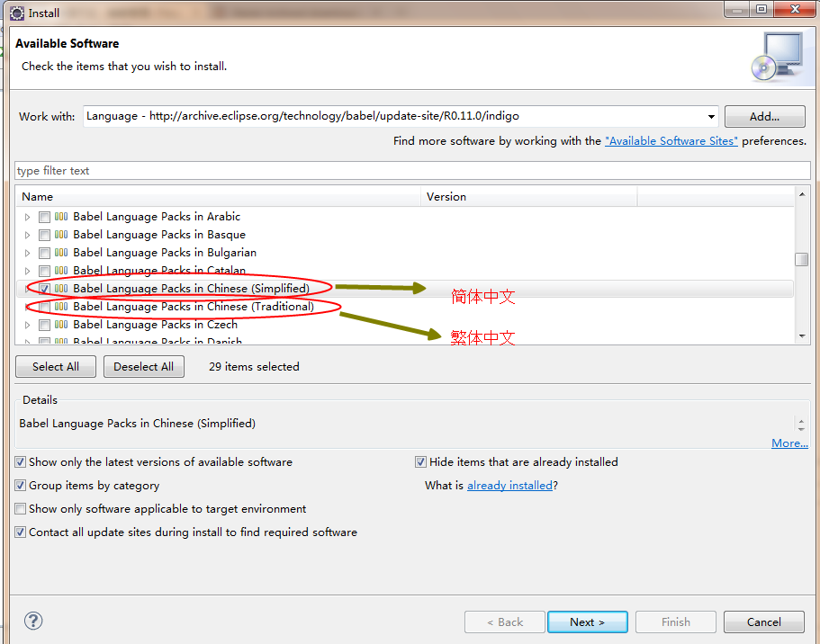The width and height of the screenshot is (820, 644).
Task: Click the Details pane scroll up arrow
Action: coord(801,420)
